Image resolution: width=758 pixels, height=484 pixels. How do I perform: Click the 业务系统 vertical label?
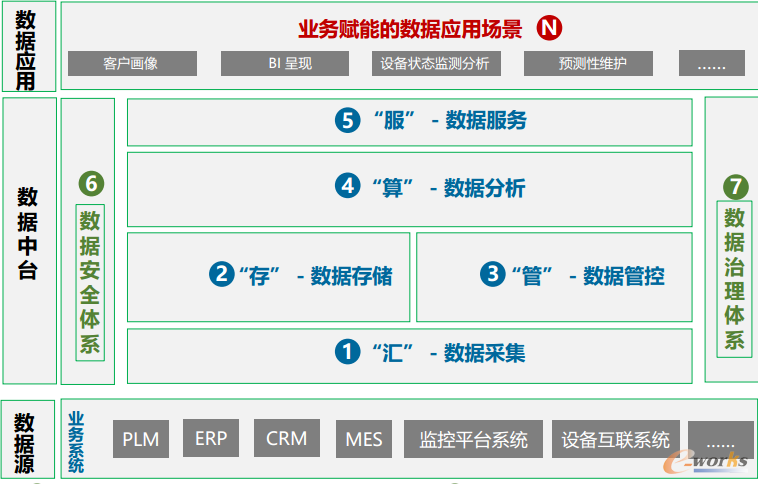click(76, 441)
